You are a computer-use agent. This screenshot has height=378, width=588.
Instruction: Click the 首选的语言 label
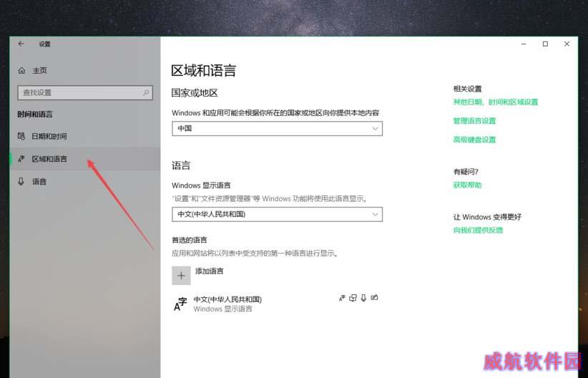(190, 240)
